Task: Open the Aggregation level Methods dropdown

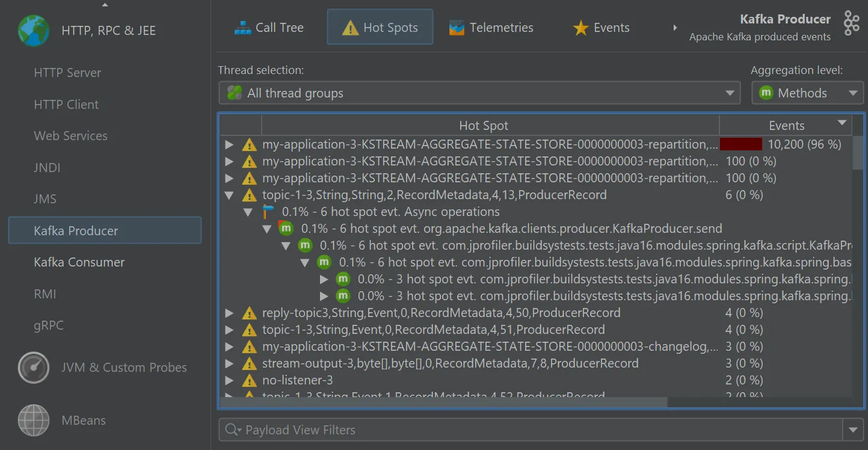Action: pos(807,93)
